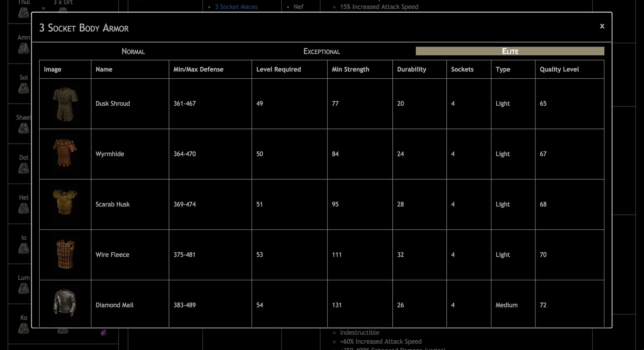Switch to the Normal armor tab
This screenshot has height=350, width=644.
point(133,51)
